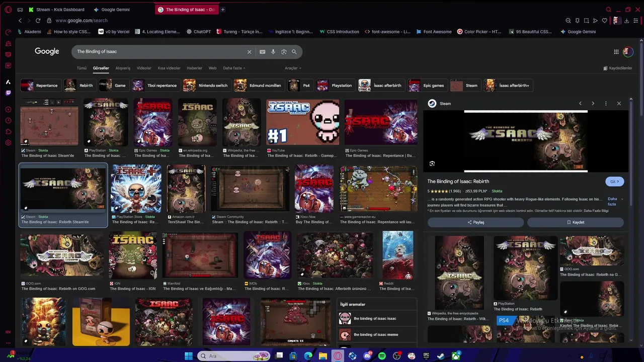644x362 pixels.
Task: Start voice search with the microphone icon
Action: coord(273,52)
